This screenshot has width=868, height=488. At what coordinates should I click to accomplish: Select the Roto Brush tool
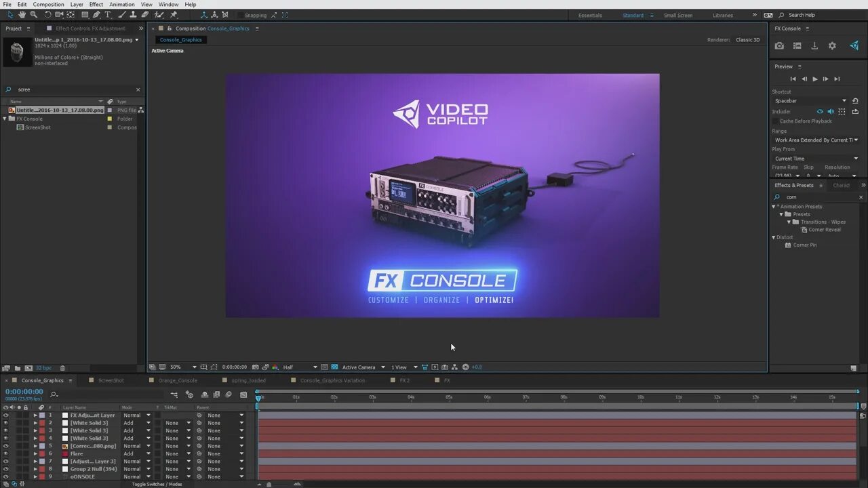159,14
